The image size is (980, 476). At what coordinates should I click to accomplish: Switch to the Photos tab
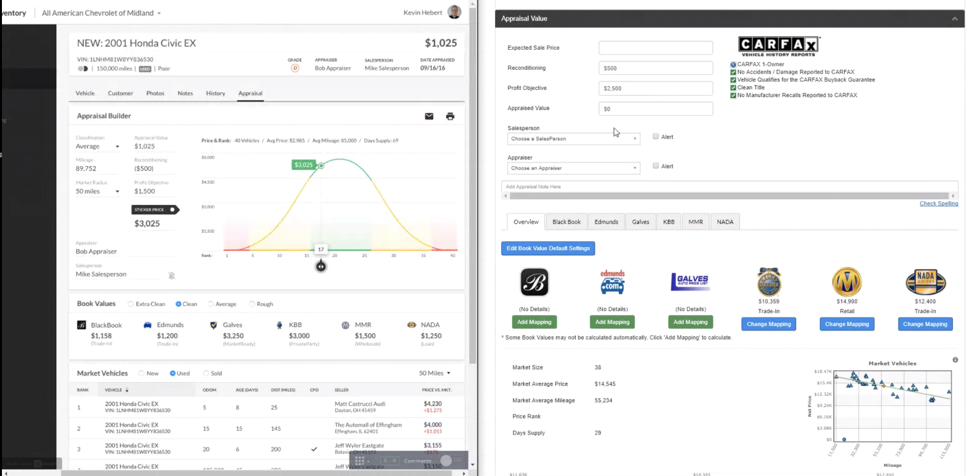click(x=155, y=93)
